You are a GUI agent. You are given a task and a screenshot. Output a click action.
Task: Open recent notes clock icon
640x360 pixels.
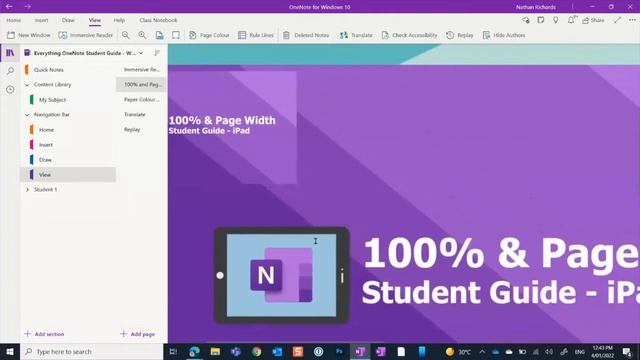pos(10,89)
